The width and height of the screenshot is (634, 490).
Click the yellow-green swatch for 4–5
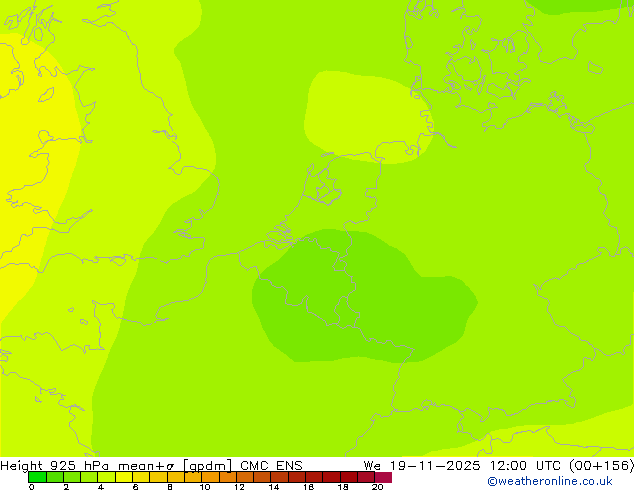[x=107, y=477]
